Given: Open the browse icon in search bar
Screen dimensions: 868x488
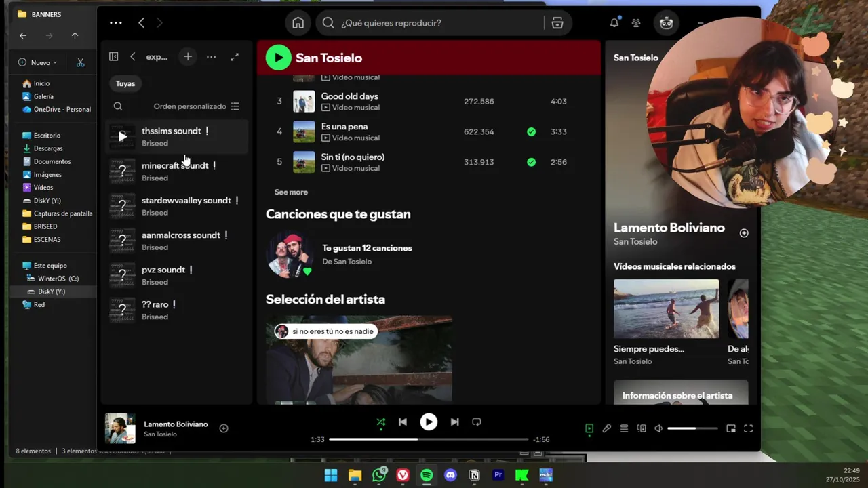Looking at the screenshot, I should click(x=557, y=23).
